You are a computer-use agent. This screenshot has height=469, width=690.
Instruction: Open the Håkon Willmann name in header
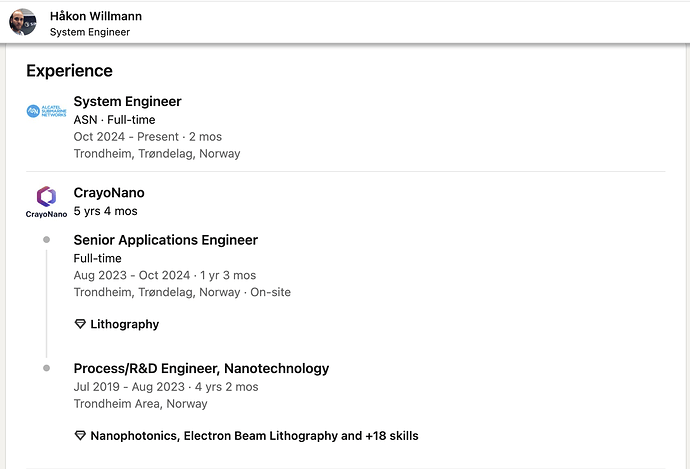tap(96, 16)
